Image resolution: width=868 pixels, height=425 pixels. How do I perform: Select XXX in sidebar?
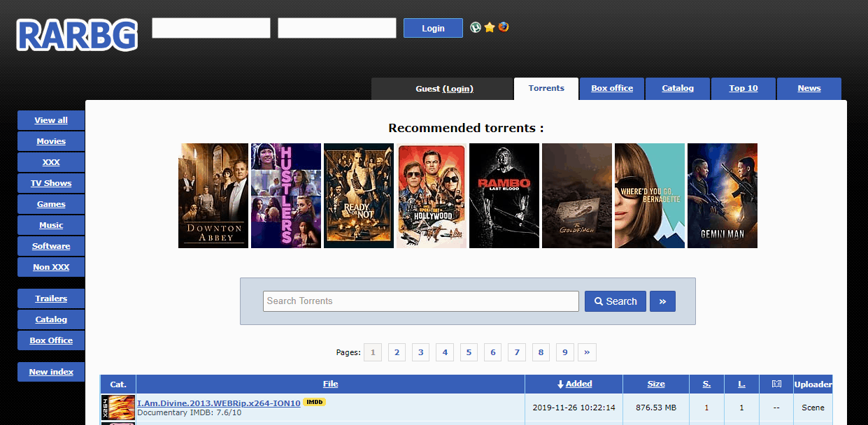click(51, 162)
